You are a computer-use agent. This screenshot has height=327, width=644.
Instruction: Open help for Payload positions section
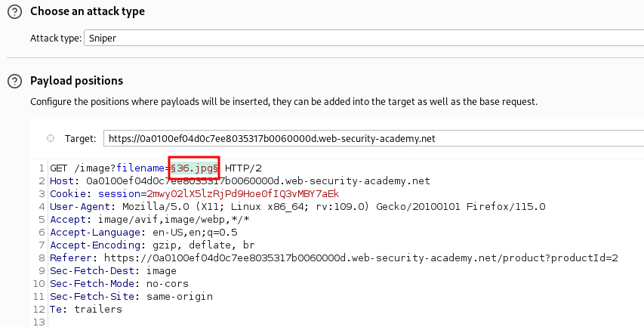tap(15, 81)
